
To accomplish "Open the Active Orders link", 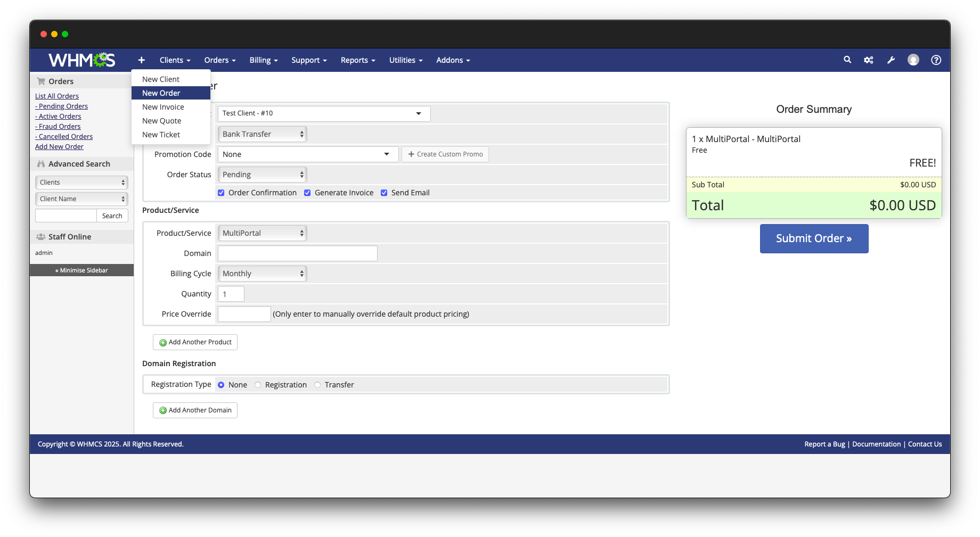I will (x=59, y=117).
